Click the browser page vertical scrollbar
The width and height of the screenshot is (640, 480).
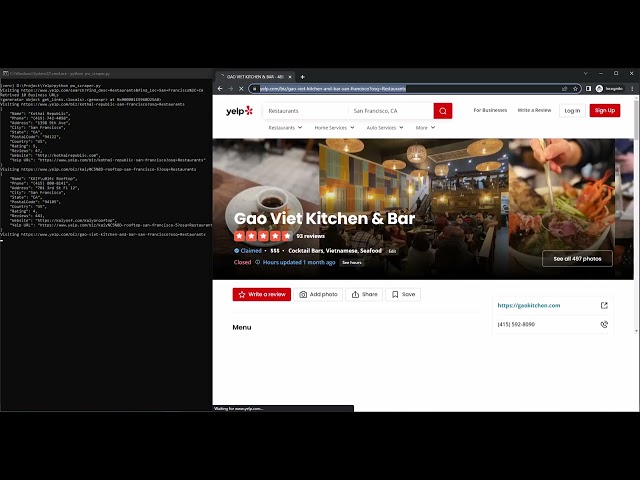(636, 118)
